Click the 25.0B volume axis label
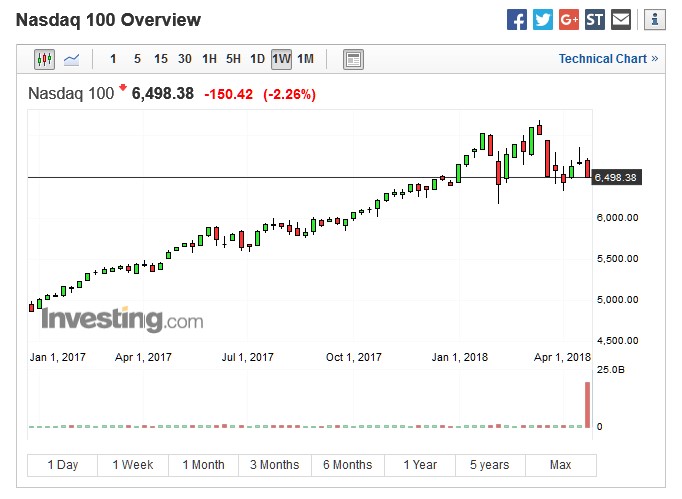This screenshot has width=682, height=499. coord(611,370)
